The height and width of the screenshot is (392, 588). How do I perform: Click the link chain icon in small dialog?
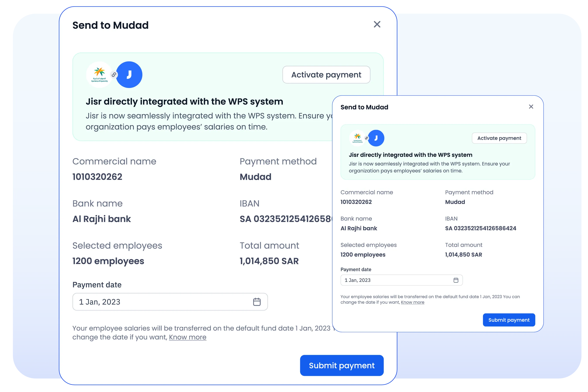[x=367, y=138]
